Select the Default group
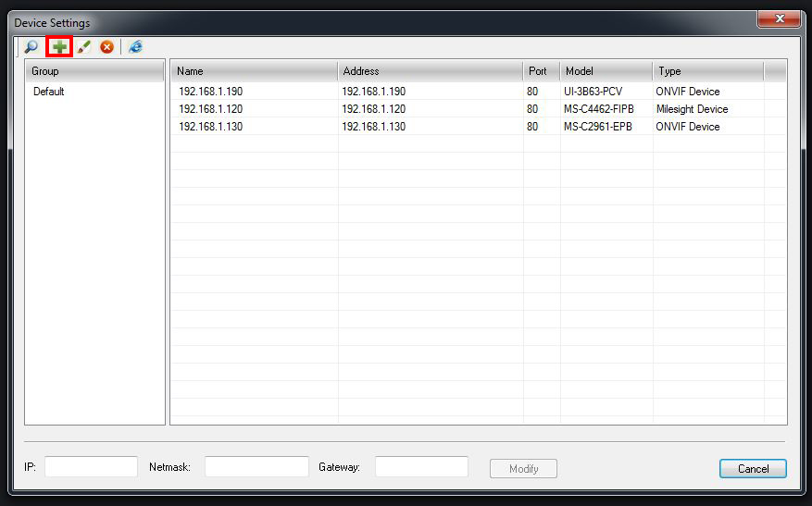 [49, 92]
